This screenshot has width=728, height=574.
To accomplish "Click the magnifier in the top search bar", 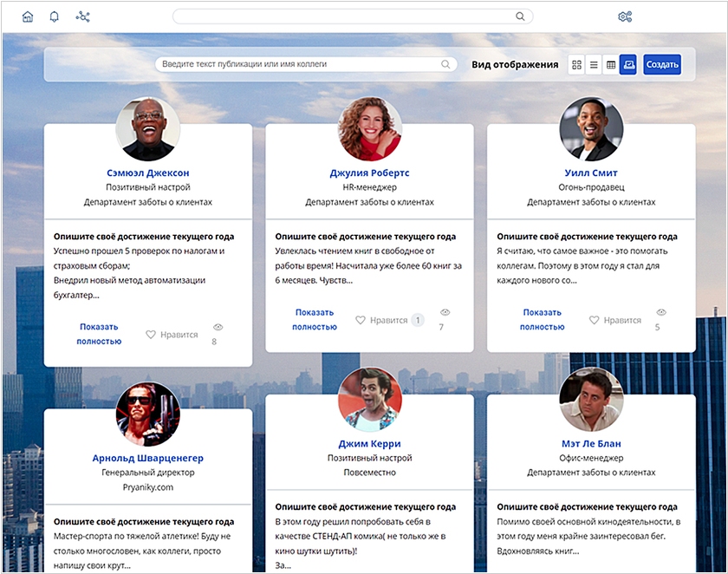I will click(520, 16).
